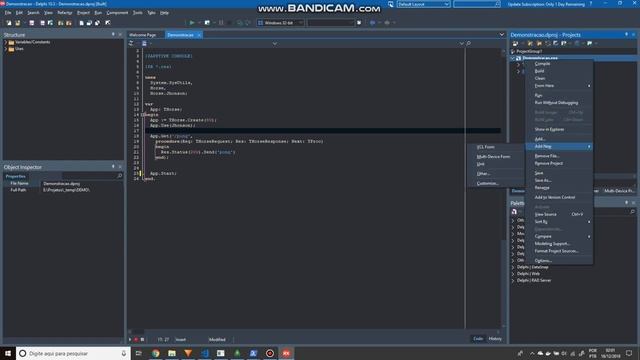This screenshot has width=640, height=360.
Task: Close the Demonstracao editor tab
Action: [x=199, y=35]
